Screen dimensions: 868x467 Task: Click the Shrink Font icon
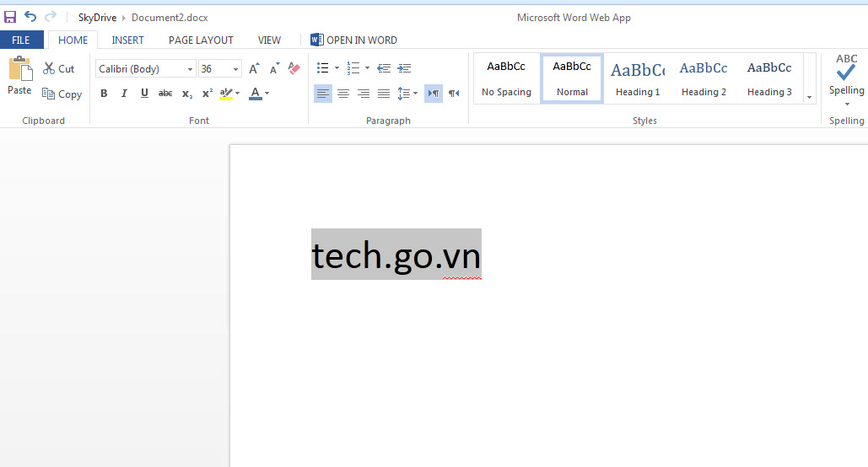pyautogui.click(x=275, y=68)
